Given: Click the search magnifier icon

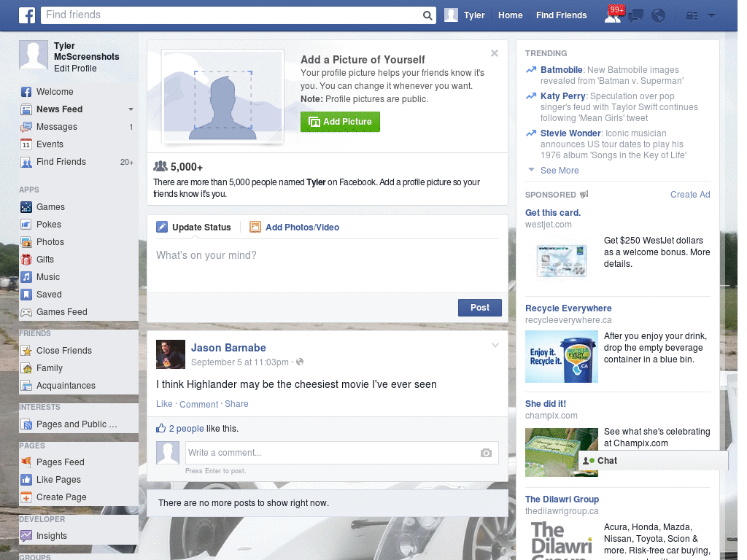Looking at the screenshot, I should click(x=427, y=15).
